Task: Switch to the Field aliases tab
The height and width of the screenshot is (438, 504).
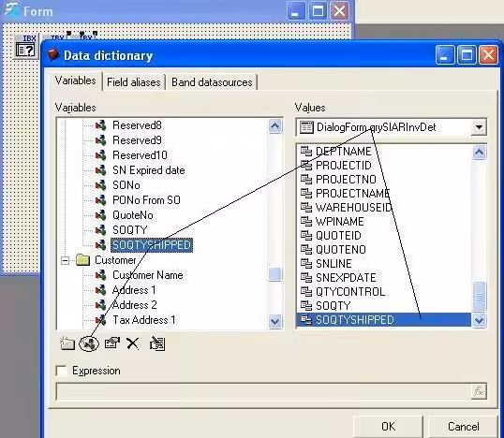Action: tap(134, 82)
